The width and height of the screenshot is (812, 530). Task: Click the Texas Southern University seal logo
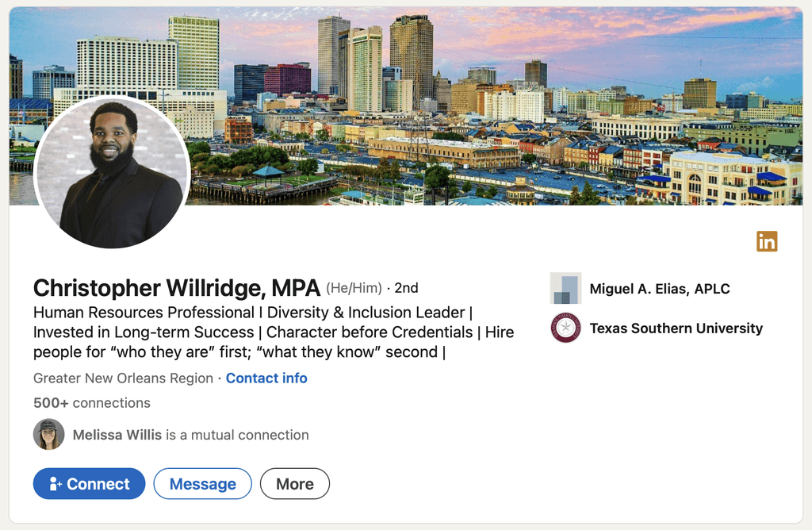point(565,328)
